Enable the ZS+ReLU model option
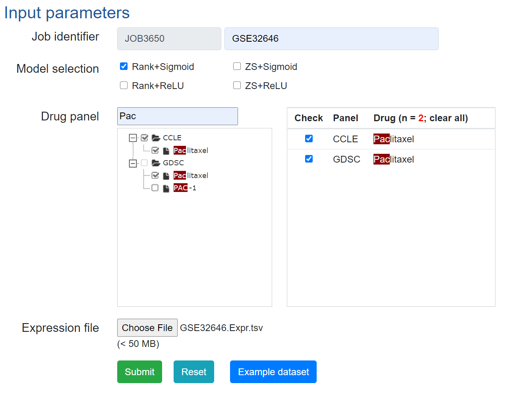Image resolution: width=532 pixels, height=401 pixels. [x=237, y=85]
